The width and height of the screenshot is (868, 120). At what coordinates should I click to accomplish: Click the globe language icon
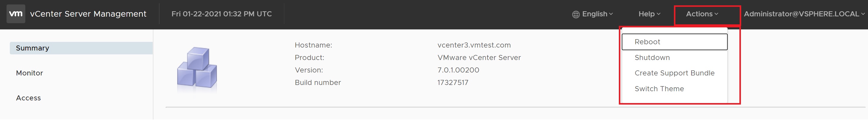[x=576, y=15]
